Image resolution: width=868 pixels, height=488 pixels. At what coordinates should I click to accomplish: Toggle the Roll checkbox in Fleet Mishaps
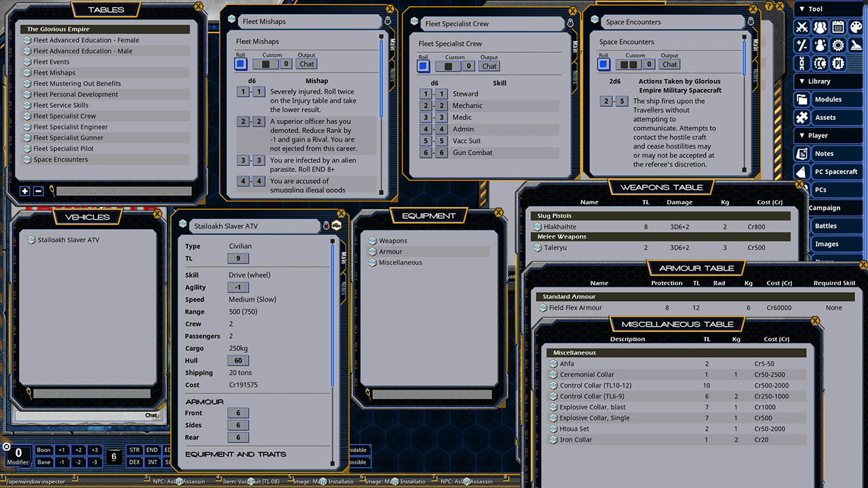point(240,63)
